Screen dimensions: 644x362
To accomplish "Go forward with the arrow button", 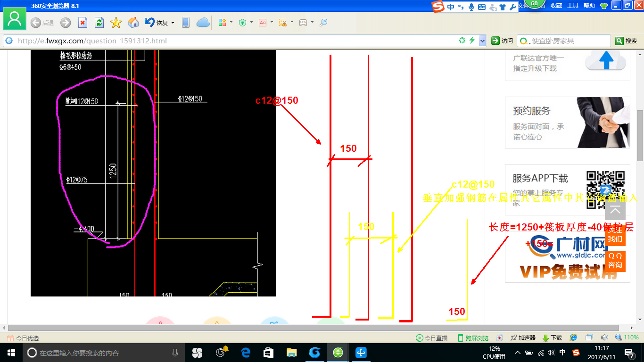I will (66, 23).
